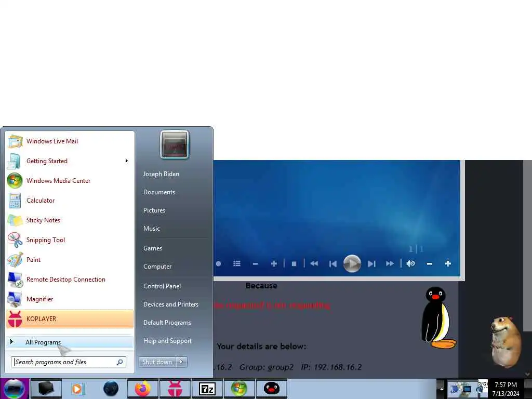Open Documents from the Start menu

[x=159, y=192]
